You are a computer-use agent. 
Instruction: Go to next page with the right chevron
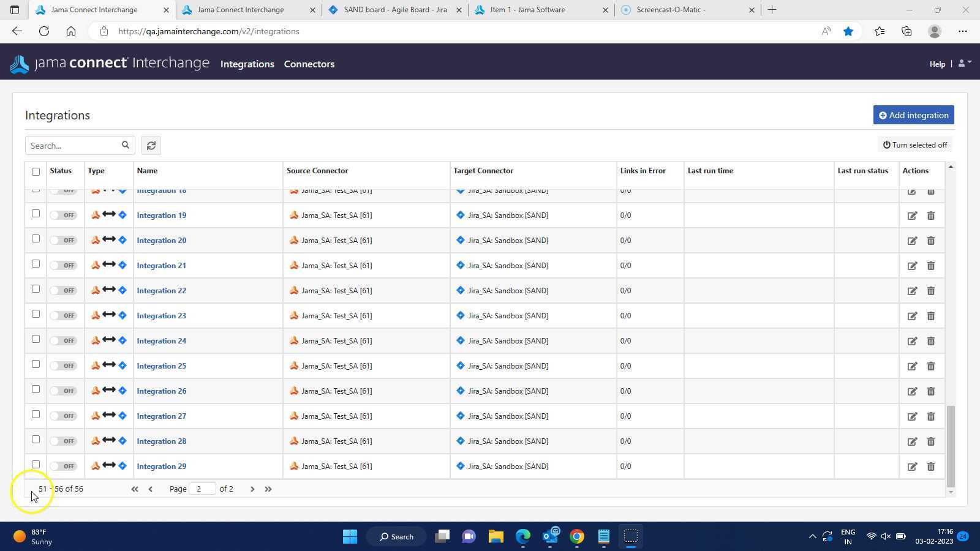[252, 489]
